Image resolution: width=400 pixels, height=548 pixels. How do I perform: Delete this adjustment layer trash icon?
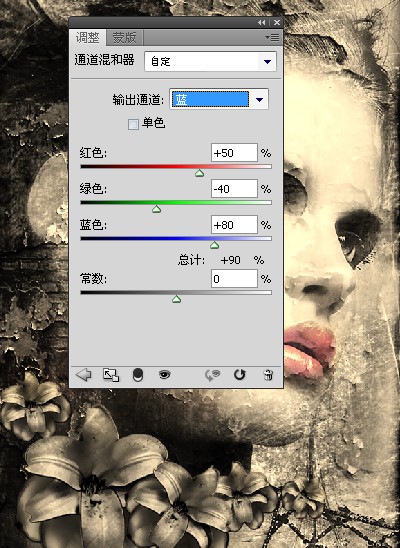click(268, 375)
